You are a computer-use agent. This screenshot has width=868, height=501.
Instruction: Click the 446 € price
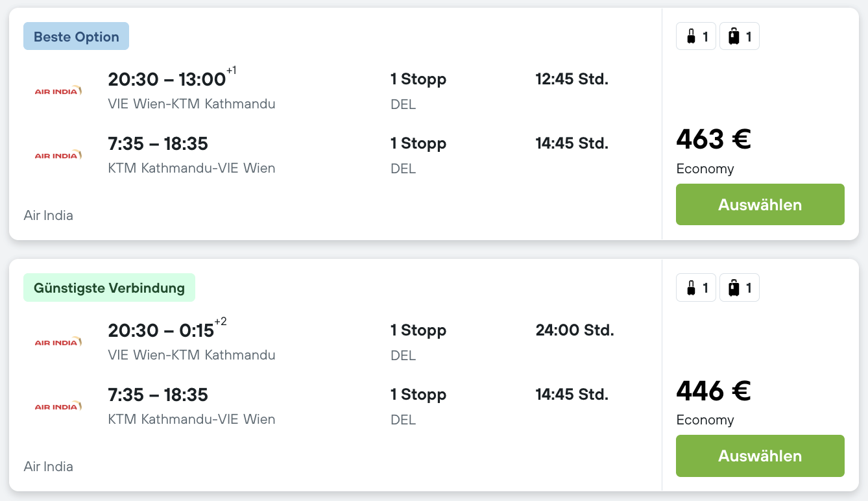point(713,390)
